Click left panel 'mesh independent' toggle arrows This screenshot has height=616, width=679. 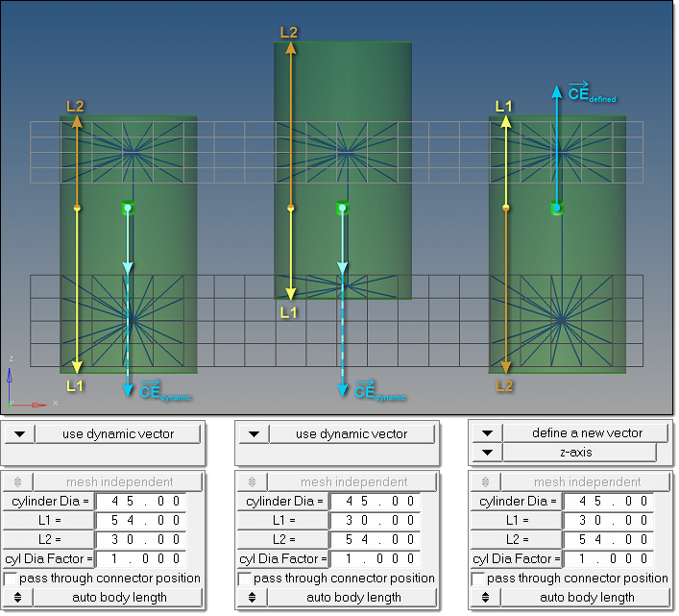click(17, 482)
